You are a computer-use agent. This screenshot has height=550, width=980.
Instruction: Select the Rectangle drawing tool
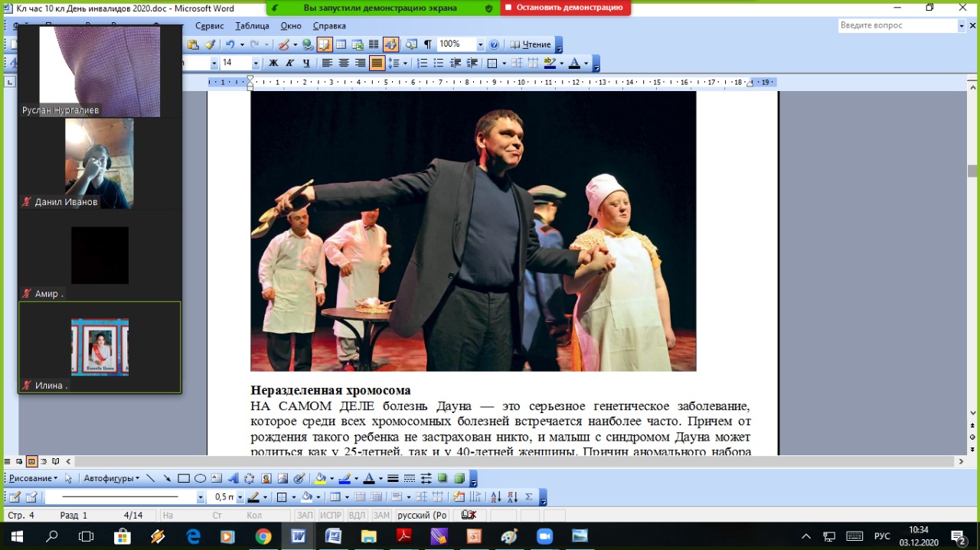184,479
